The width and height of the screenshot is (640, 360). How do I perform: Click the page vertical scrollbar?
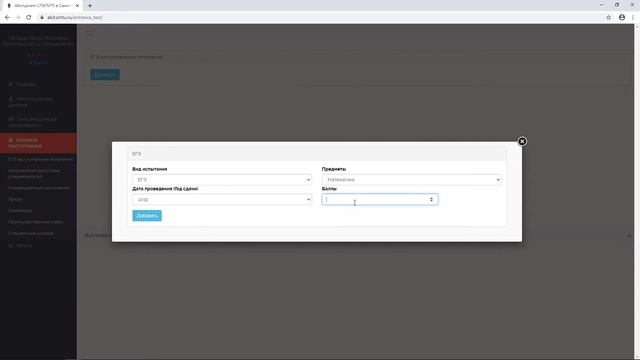tap(637, 192)
